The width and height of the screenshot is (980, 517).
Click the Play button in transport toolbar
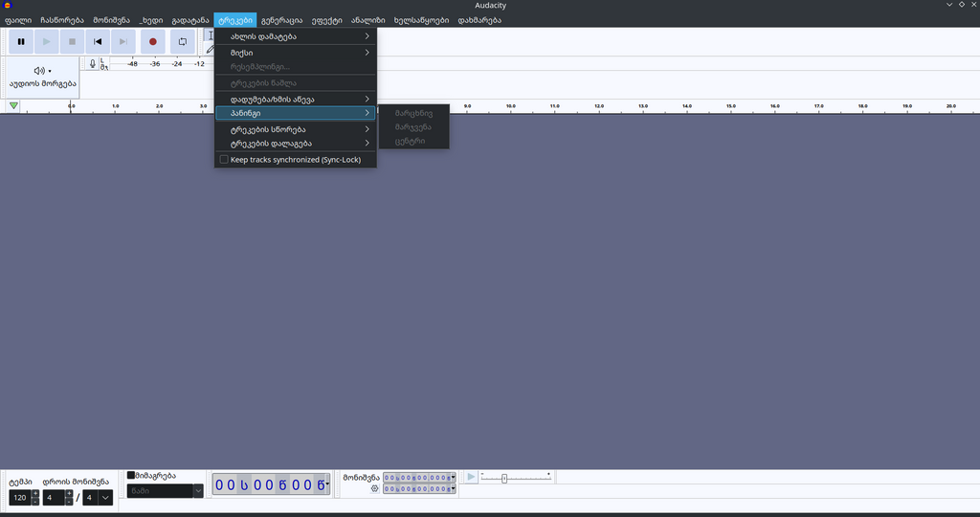click(46, 42)
